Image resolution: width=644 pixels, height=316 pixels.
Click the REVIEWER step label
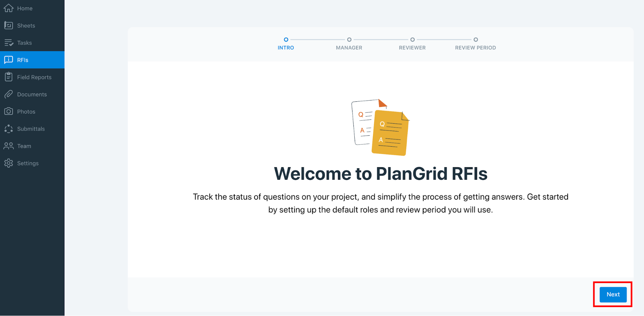(412, 48)
